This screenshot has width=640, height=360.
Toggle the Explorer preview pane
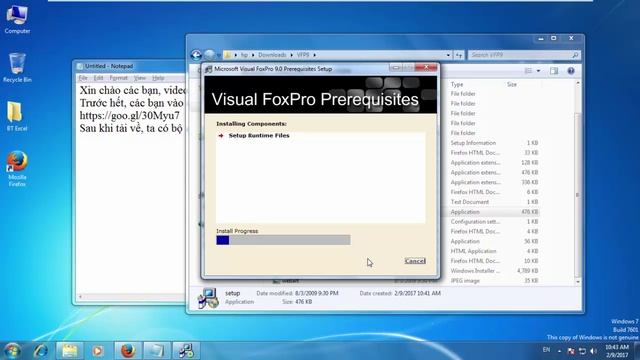click(x=554, y=71)
